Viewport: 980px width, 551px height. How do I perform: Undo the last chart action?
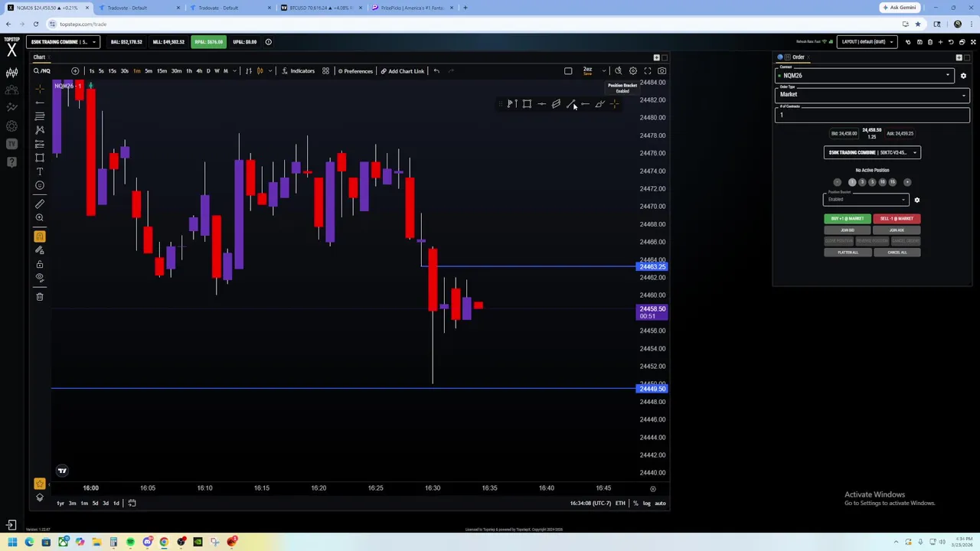436,71
